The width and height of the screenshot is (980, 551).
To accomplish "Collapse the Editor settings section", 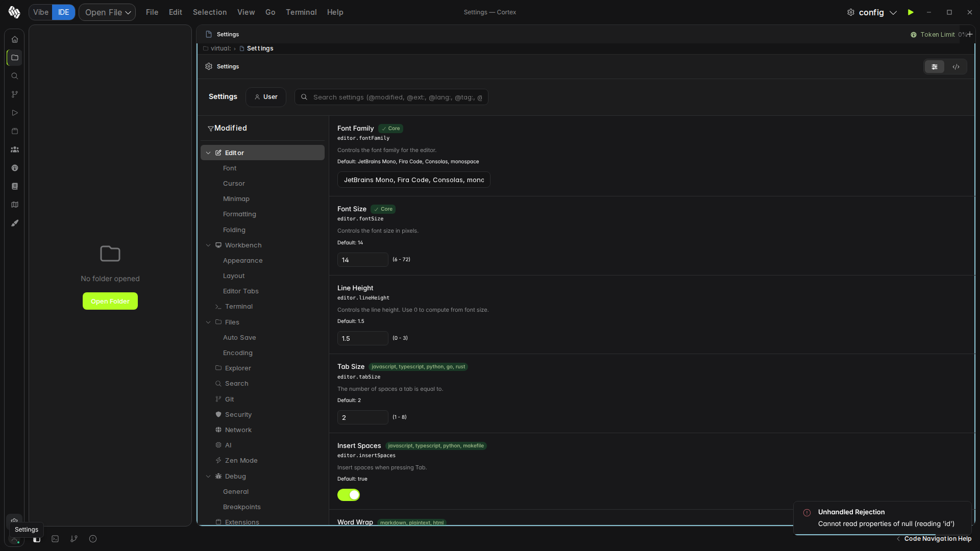I will tap(208, 153).
